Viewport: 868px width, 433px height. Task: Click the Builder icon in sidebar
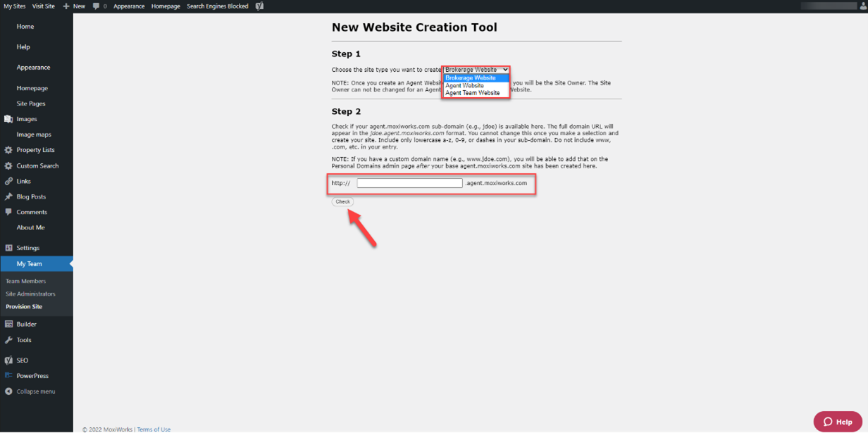tap(8, 325)
